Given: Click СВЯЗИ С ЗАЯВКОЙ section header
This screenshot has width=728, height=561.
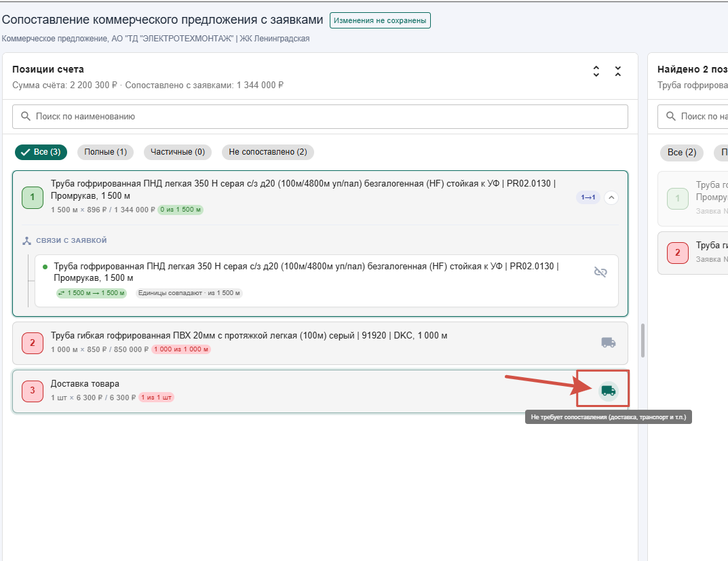Looking at the screenshot, I should click(x=71, y=240).
